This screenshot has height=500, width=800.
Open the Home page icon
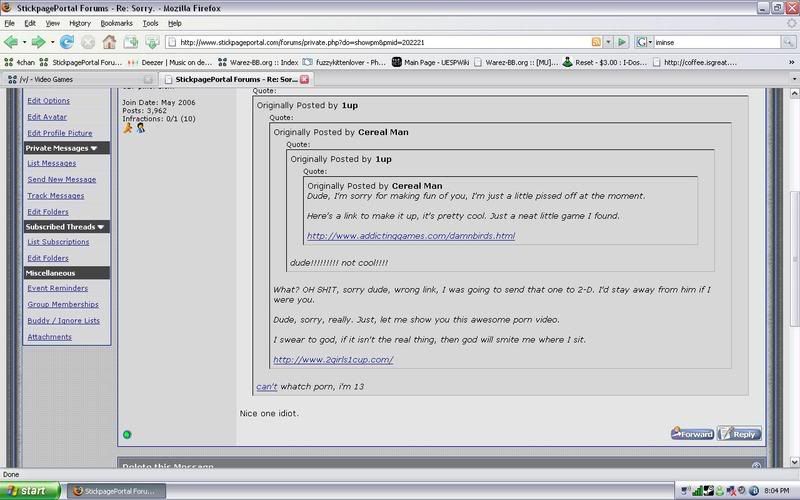(x=109, y=42)
